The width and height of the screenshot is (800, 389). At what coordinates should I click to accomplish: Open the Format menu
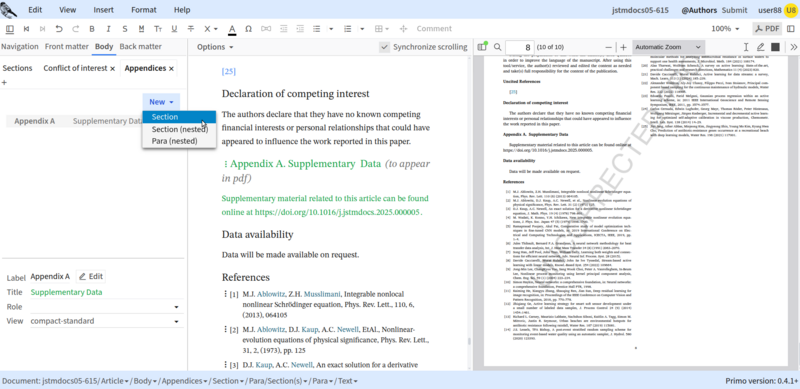click(x=144, y=10)
